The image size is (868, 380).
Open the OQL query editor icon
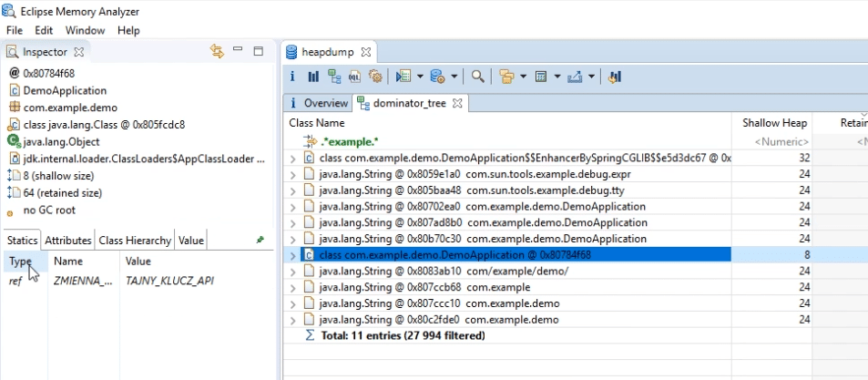coord(354,77)
